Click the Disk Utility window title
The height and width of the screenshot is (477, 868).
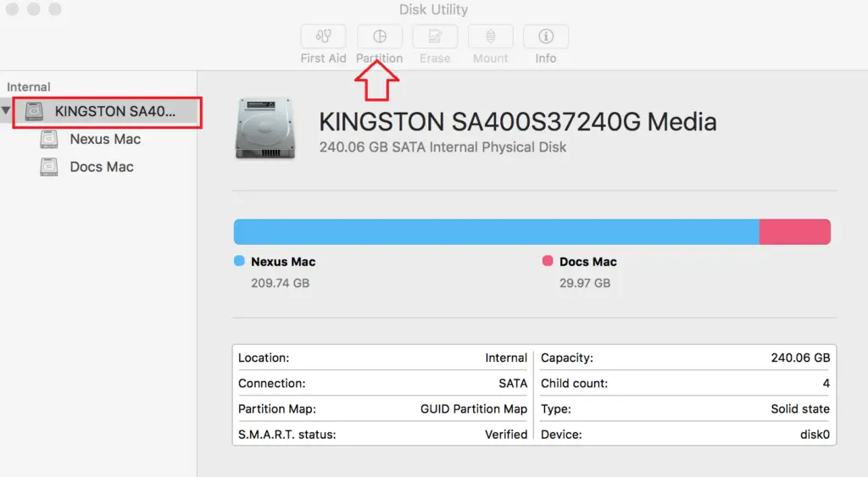coord(433,9)
